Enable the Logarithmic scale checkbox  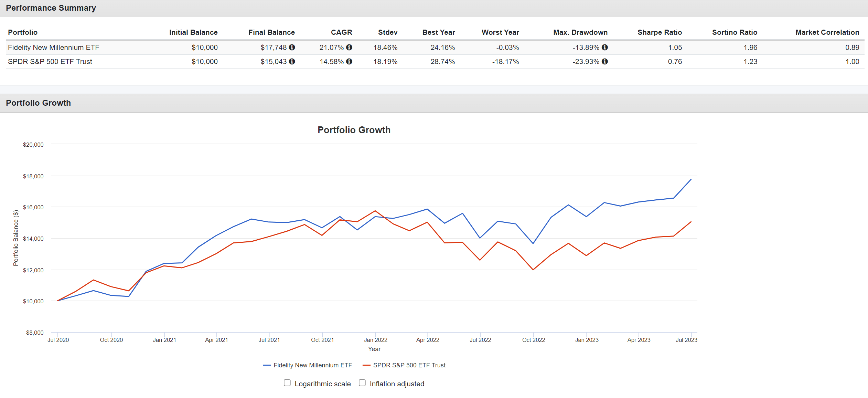point(287,383)
